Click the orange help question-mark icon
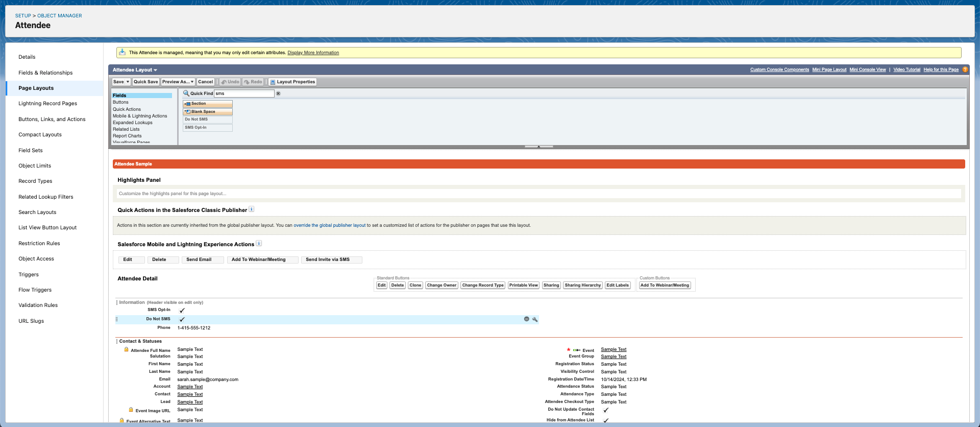980x427 pixels. (965, 69)
